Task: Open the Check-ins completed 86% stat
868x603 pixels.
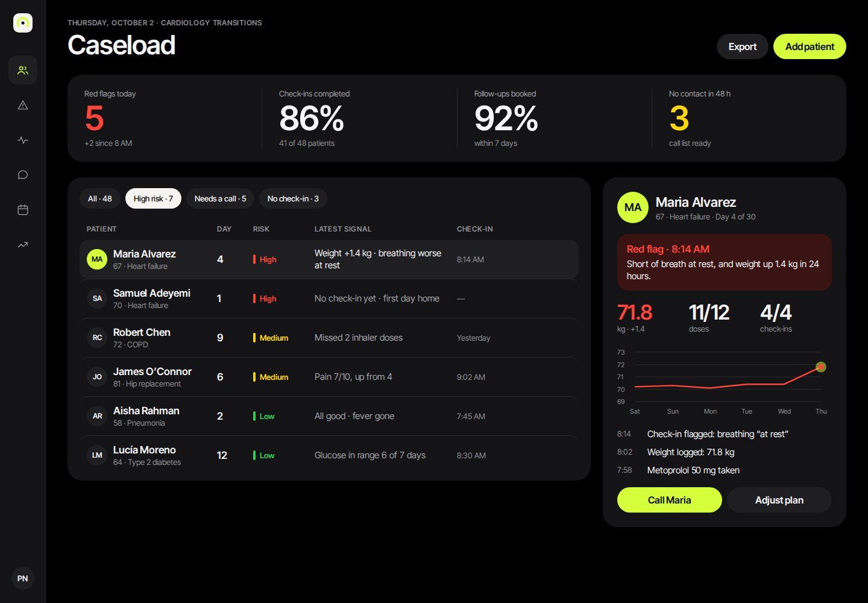Action: [x=359, y=118]
